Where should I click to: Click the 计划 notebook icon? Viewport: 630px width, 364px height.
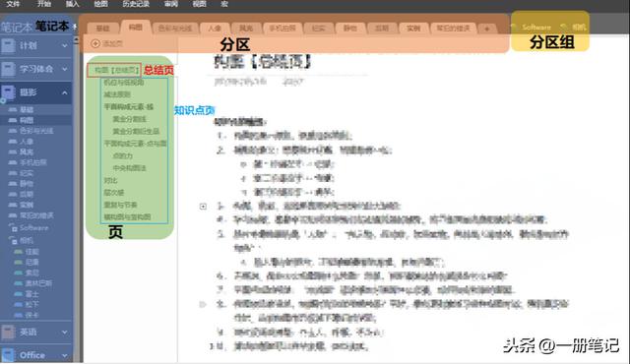(x=8, y=46)
